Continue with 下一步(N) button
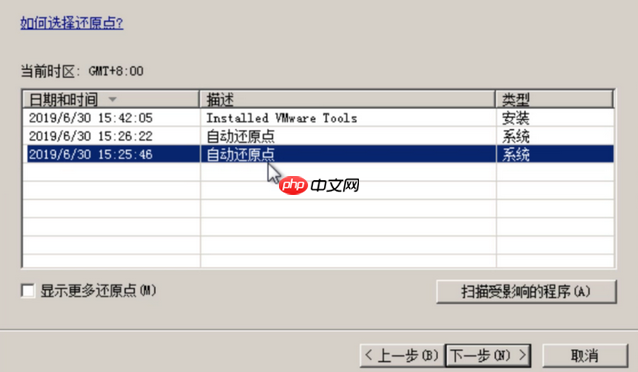This screenshot has width=638, height=372. click(488, 355)
